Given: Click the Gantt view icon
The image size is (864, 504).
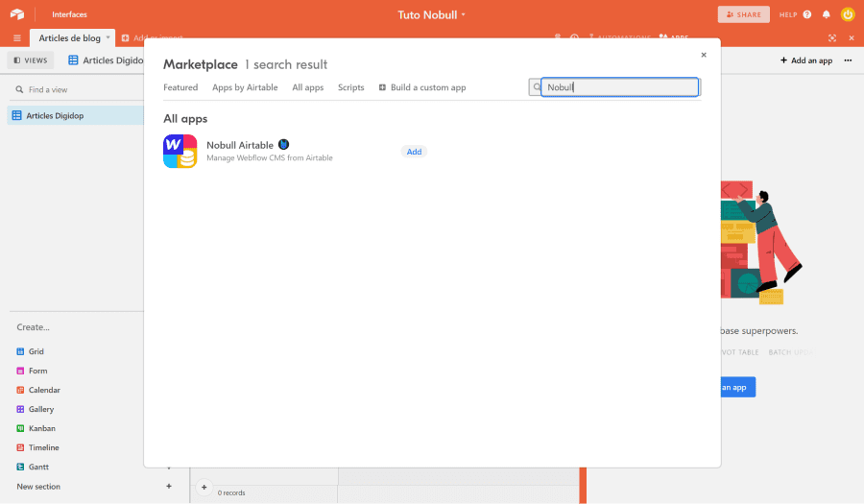Looking at the screenshot, I should 20,467.
